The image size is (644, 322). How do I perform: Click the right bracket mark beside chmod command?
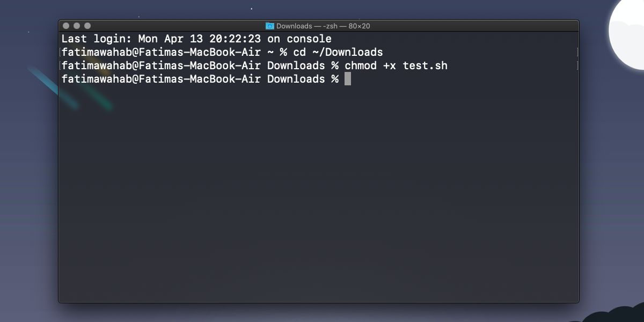coord(577,65)
